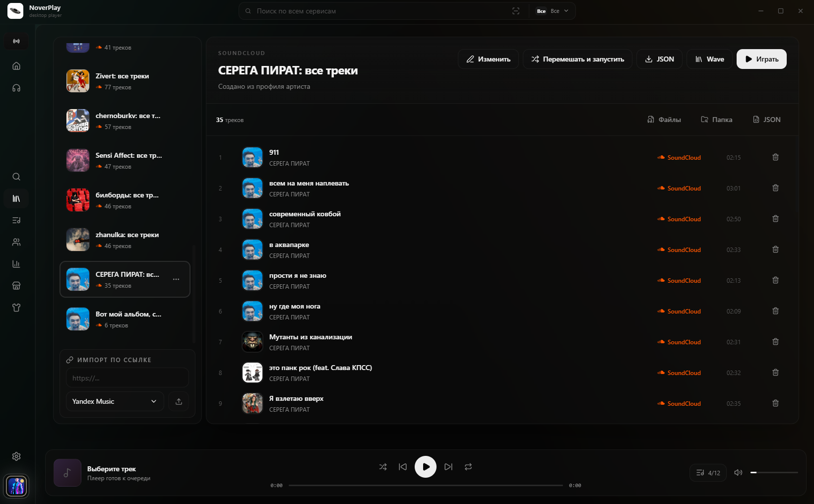This screenshot has width=814, height=504.
Task: Open the friends users icon in sidebar
Action: (x=16, y=242)
